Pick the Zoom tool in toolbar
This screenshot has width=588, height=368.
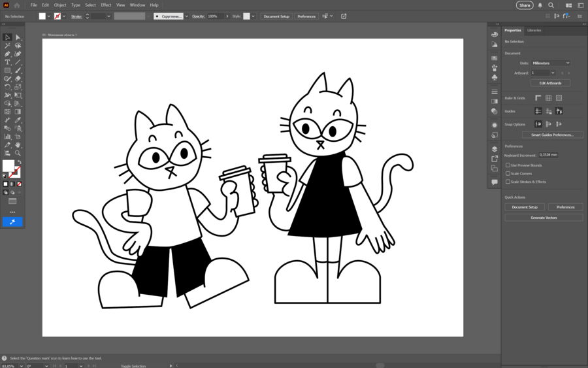18,153
